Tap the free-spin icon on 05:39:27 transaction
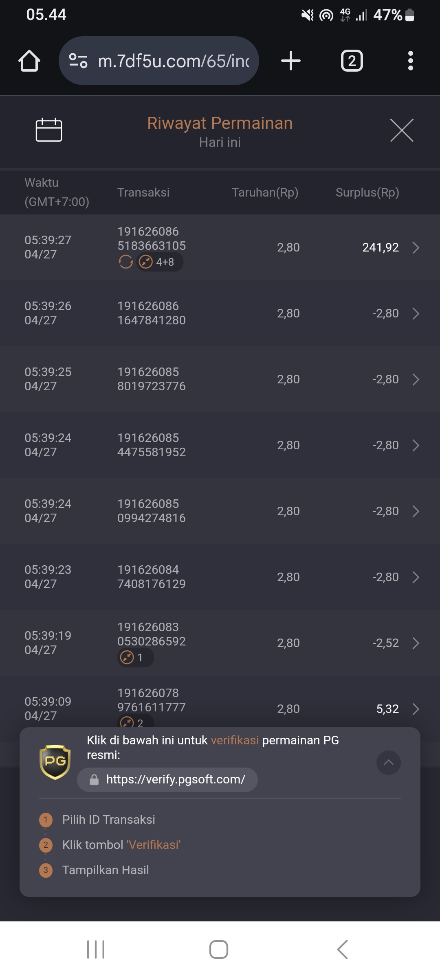The width and height of the screenshot is (440, 980). pyautogui.click(x=126, y=262)
